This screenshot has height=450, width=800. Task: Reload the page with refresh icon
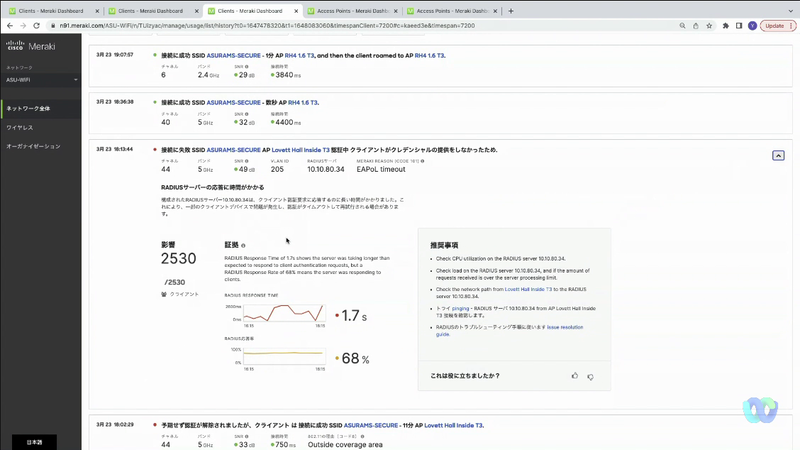point(36,26)
